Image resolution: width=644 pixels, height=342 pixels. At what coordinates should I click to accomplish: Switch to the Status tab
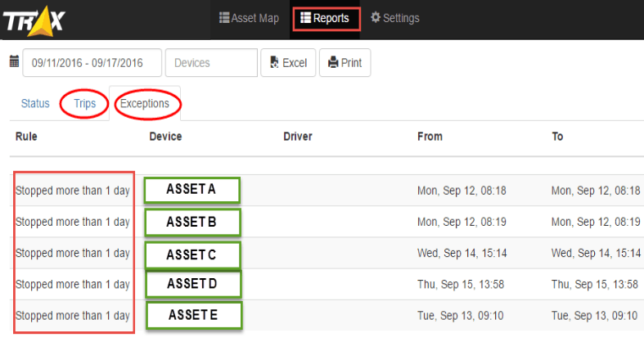tap(35, 103)
